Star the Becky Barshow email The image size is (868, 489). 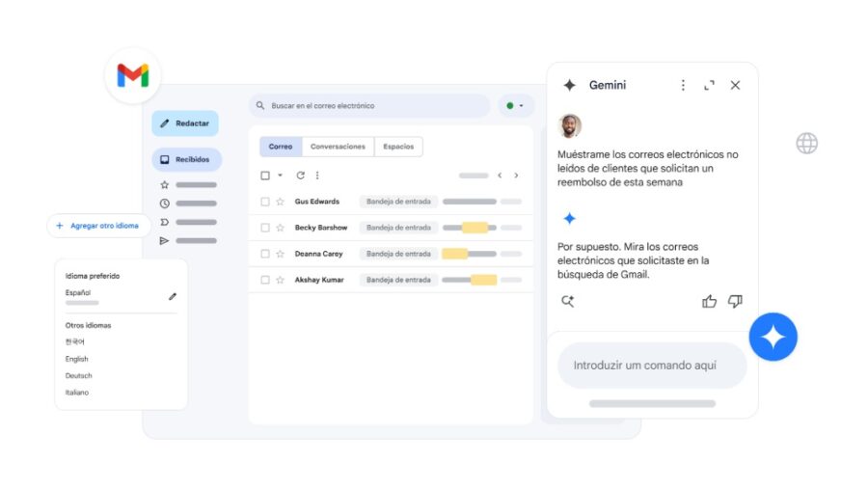(x=280, y=228)
